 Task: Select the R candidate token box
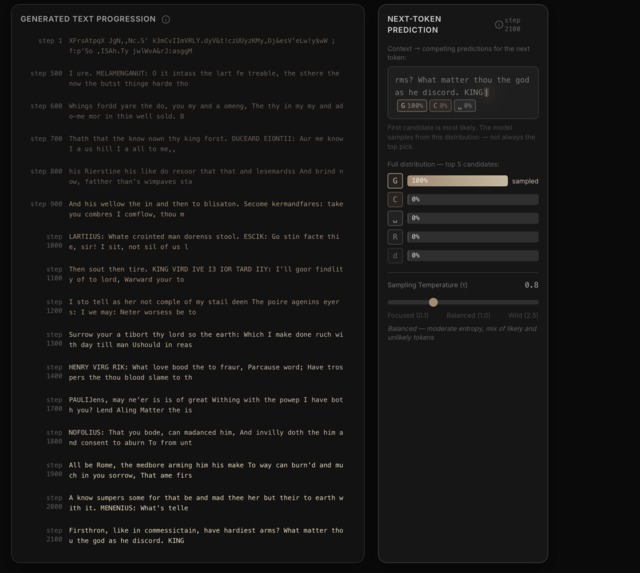tap(395, 237)
